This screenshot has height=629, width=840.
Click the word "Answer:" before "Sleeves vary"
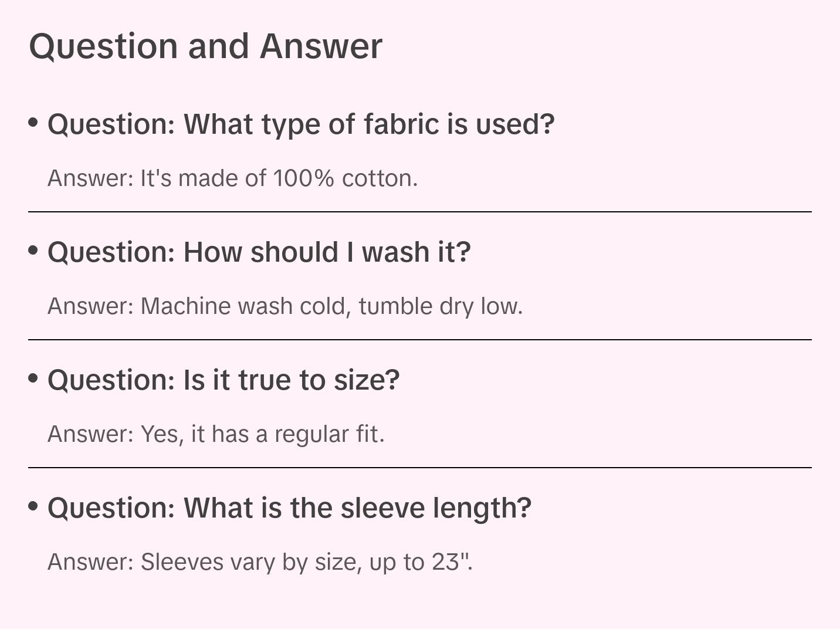point(91,562)
